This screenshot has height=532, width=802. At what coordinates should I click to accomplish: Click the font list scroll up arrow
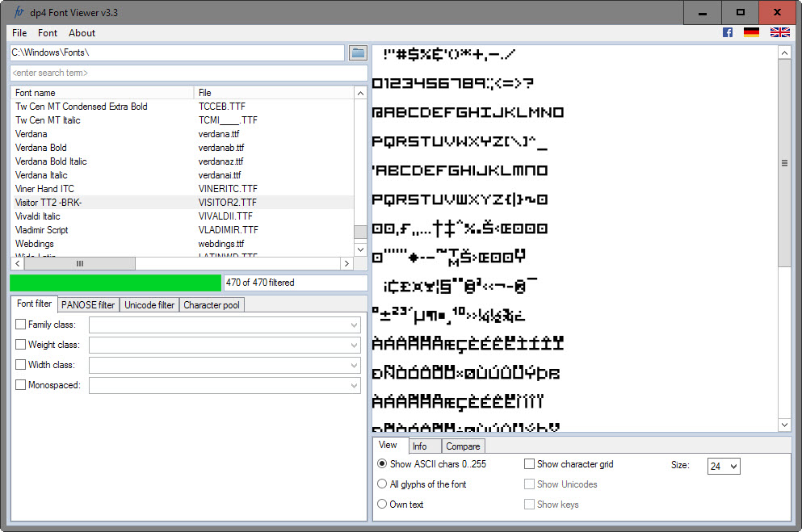click(x=360, y=93)
